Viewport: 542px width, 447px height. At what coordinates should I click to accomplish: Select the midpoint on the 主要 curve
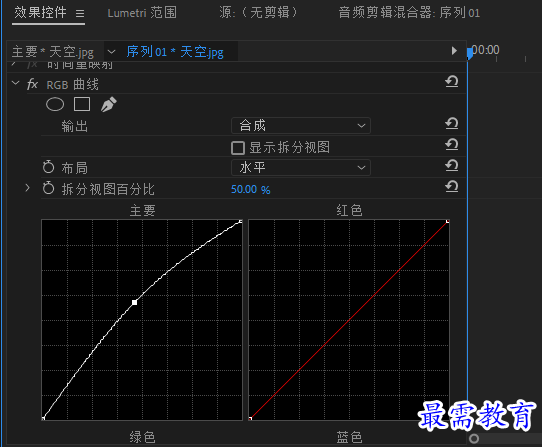point(134,302)
